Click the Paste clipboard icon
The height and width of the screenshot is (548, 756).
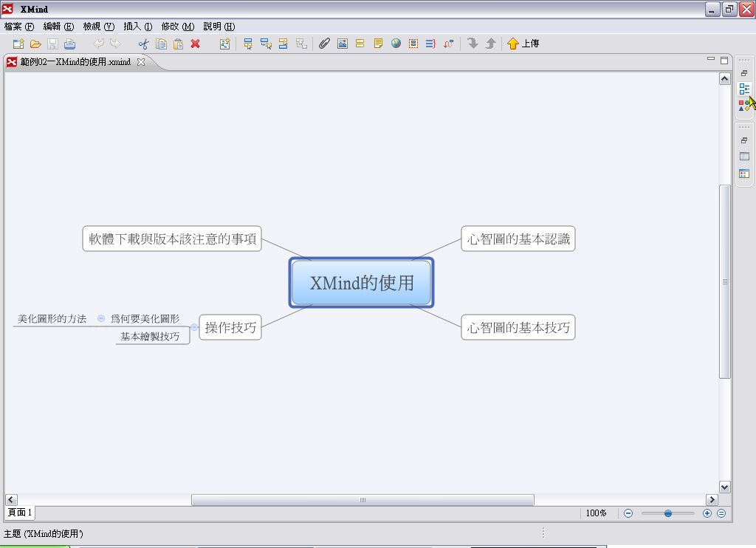point(179,44)
